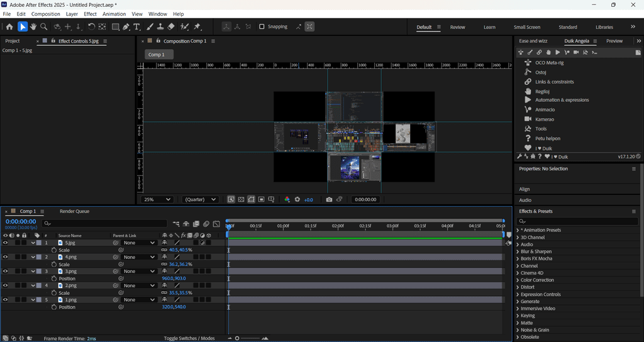Image resolution: width=644 pixels, height=342 pixels.
Task: Open the 25% magnification dropdown
Action: (157, 199)
